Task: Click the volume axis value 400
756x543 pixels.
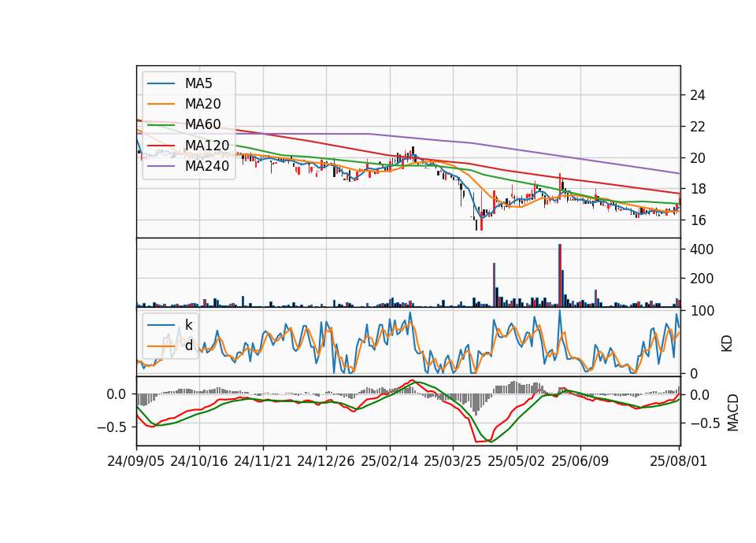Action: tap(702, 249)
